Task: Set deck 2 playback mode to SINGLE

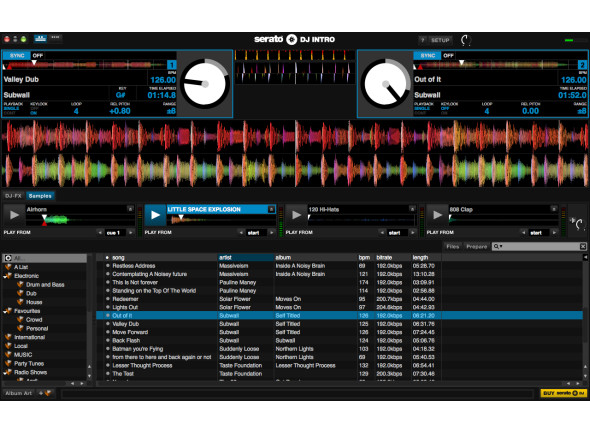Action: pyautogui.click(x=422, y=108)
